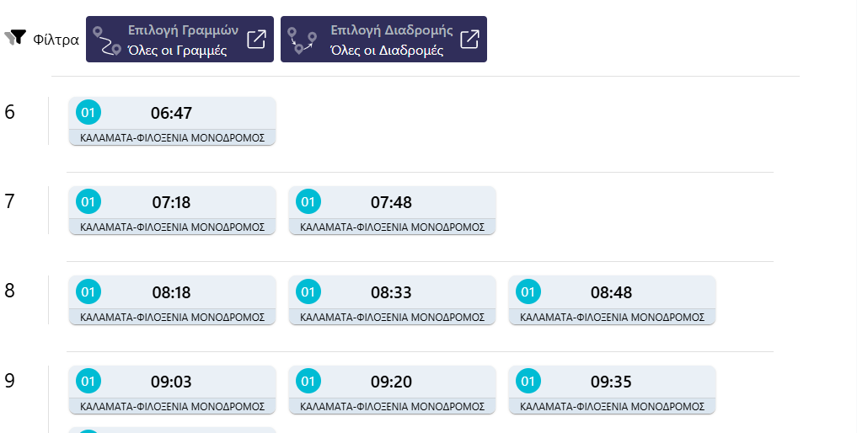The width and height of the screenshot is (868, 433).
Task: Click the route path icon in Επιλογή Διαδρομής
Action: pos(303,40)
